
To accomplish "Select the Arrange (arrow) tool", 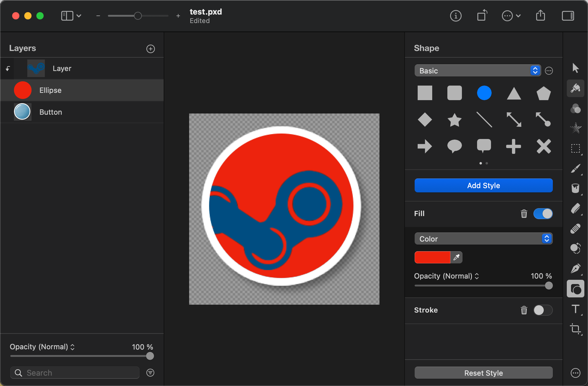I will pyautogui.click(x=576, y=68).
